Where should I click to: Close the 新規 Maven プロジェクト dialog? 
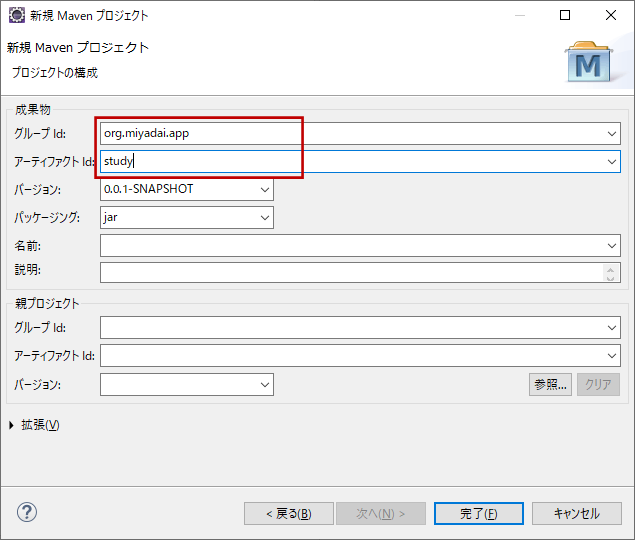point(611,15)
